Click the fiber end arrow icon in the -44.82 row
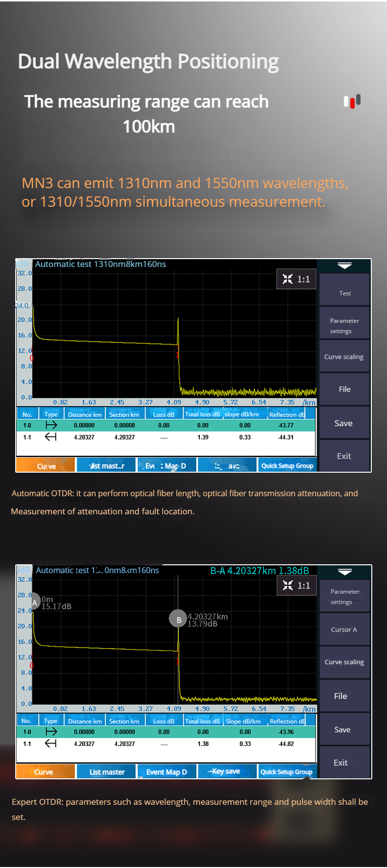 coord(50,744)
